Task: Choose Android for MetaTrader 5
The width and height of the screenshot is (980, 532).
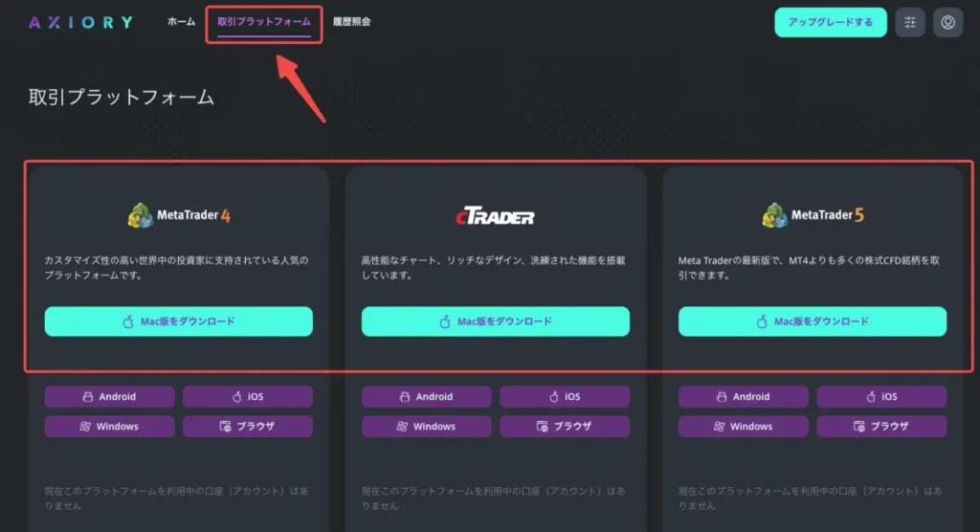Action: [743, 396]
